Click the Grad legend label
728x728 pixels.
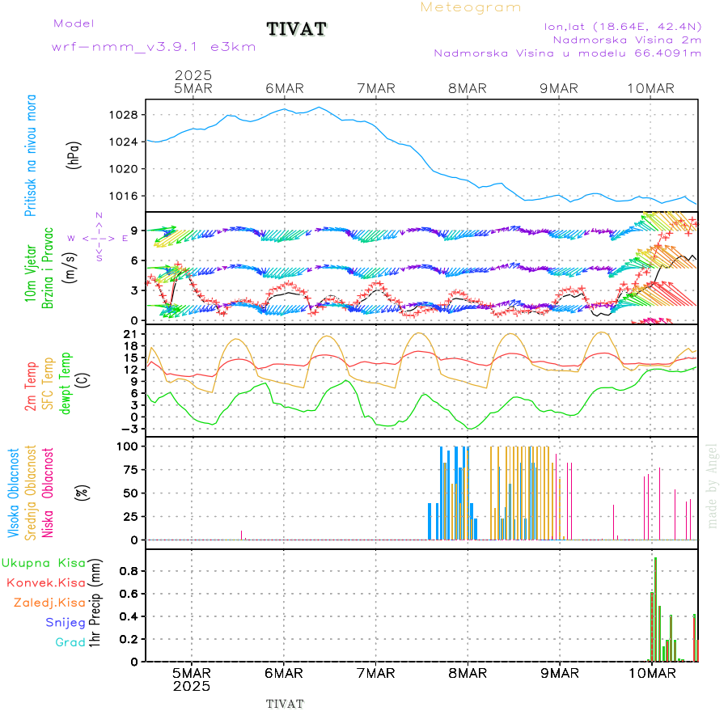coord(70,642)
